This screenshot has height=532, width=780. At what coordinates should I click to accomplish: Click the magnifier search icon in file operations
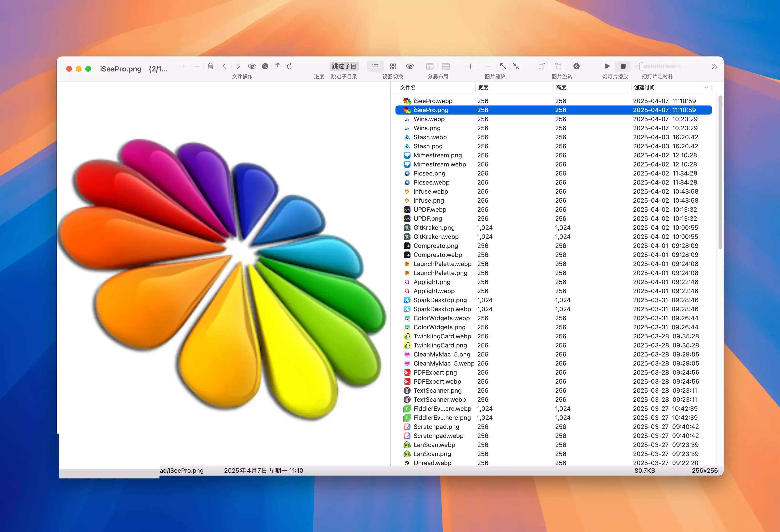point(265,66)
